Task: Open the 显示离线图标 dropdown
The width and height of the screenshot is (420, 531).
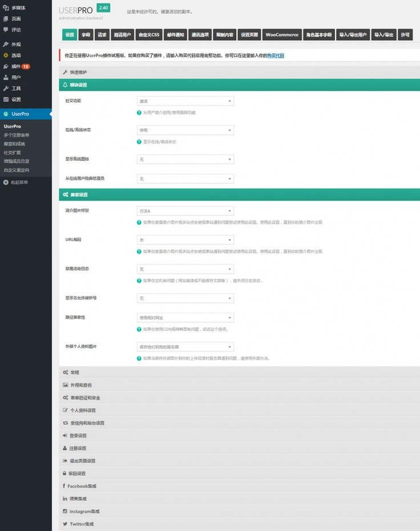Action: point(185,159)
